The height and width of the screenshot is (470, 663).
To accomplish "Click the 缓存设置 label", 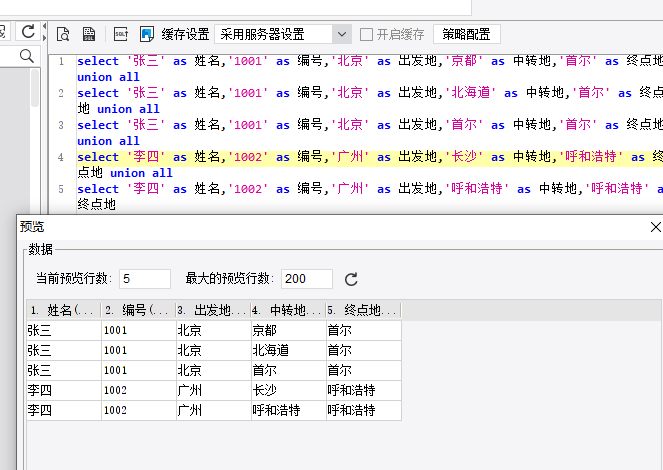I will 185,34.
